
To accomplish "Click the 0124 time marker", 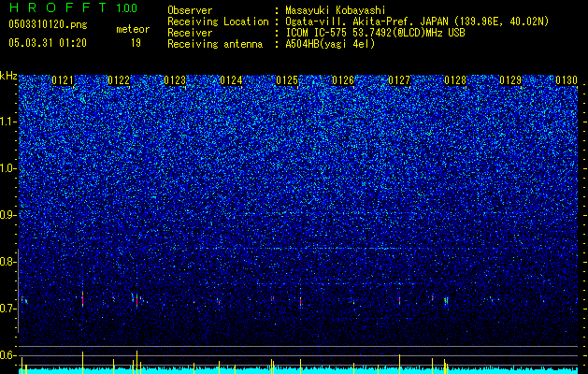I will [231, 80].
